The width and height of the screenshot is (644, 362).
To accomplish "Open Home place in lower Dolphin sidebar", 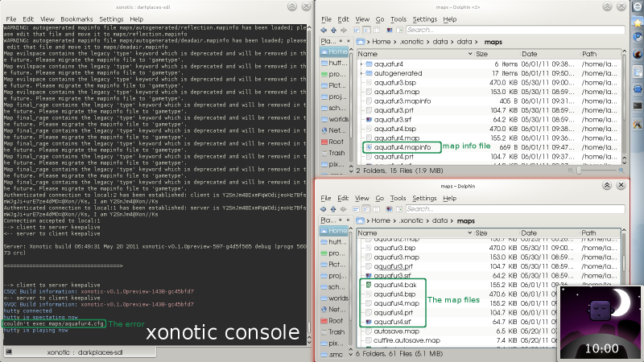I will pyautogui.click(x=333, y=230).
